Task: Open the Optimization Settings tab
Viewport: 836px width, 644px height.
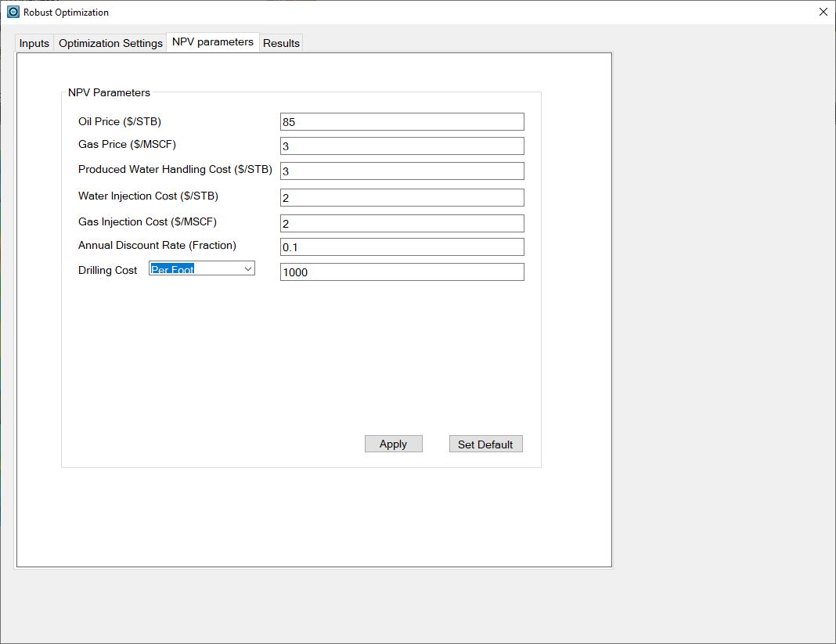Action: (110, 43)
